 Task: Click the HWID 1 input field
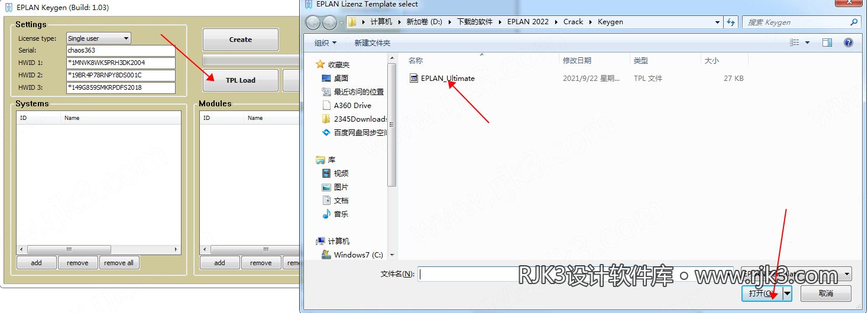tap(121, 63)
